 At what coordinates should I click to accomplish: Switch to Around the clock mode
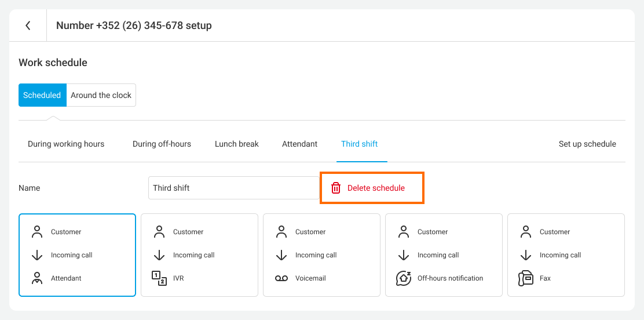(101, 95)
